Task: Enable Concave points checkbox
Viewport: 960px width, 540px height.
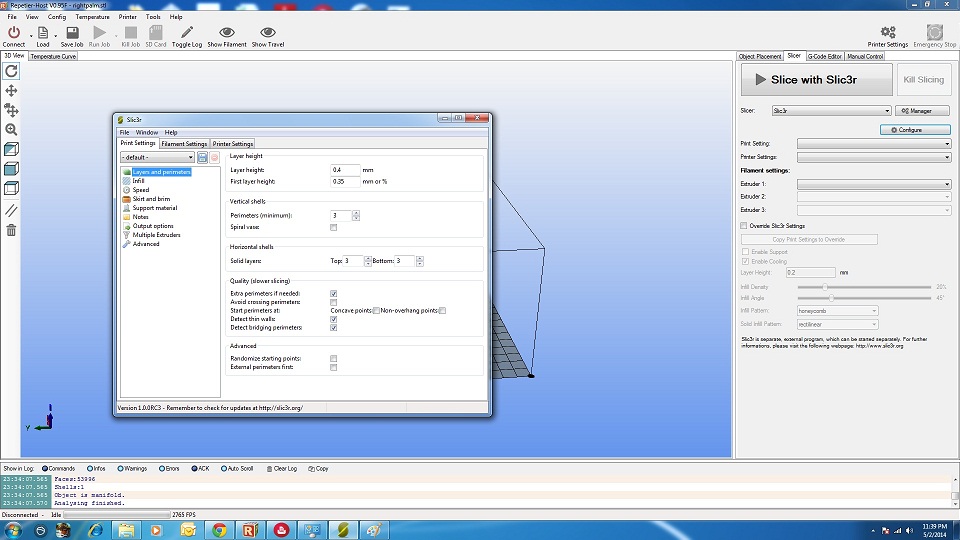Action: pos(376,310)
